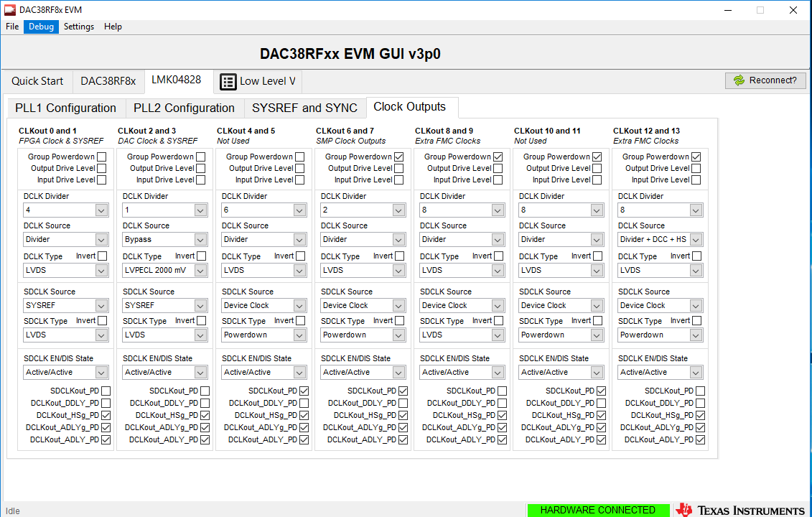Toggle SDCLKout_PD for CLKout 0 and 1
This screenshot has width=812, height=517.
click(x=106, y=391)
